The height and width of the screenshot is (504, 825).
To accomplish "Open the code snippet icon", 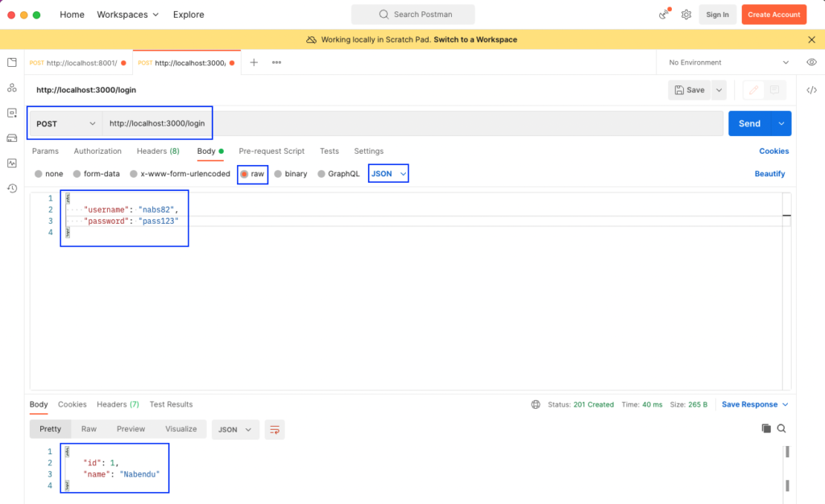I will tap(811, 90).
